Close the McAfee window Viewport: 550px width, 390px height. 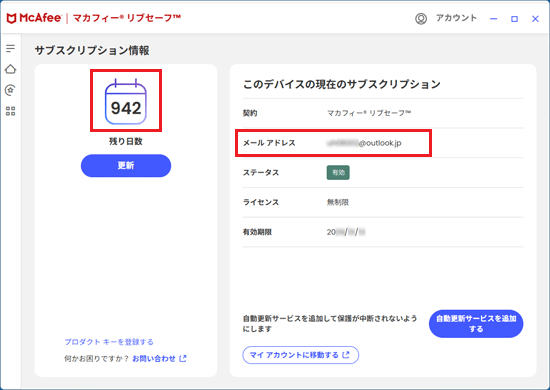(535, 19)
